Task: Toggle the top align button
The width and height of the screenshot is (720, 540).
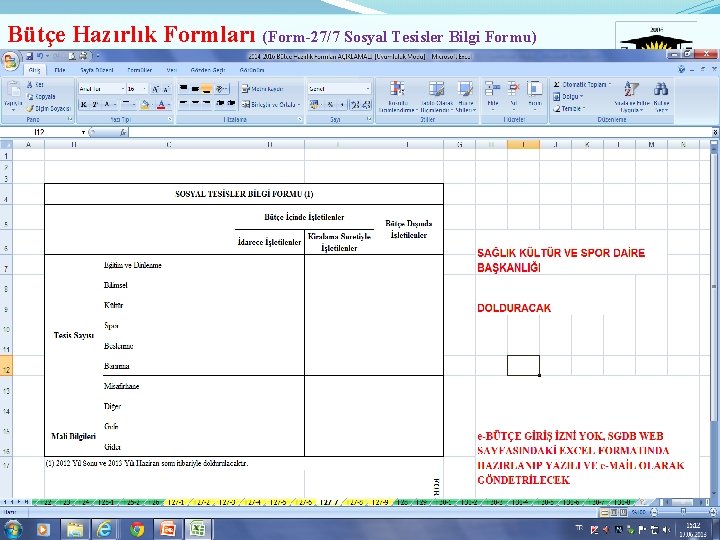Action: coord(183,89)
